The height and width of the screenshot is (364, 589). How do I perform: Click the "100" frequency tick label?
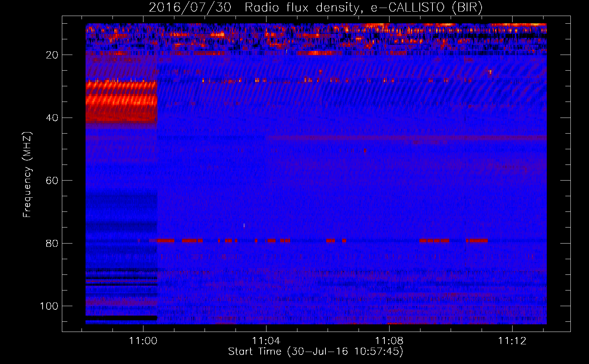click(49, 306)
